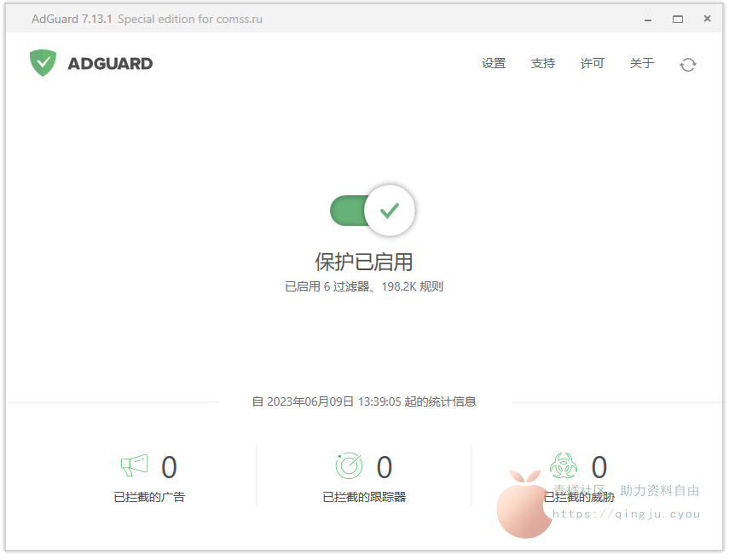
Task: Open the 支持 (Support) menu item
Action: click(x=543, y=64)
